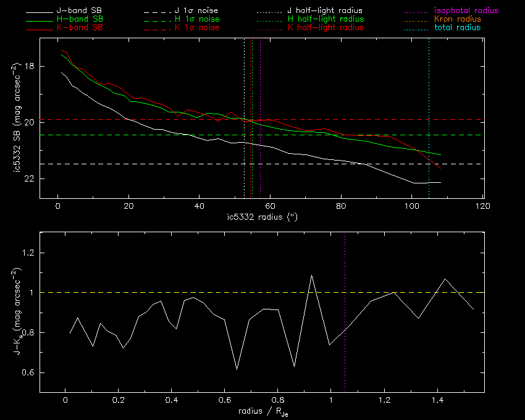Viewport: 525px width, 420px height.
Task: Click the orange "Kron radius" legend label
Action: pos(457,20)
